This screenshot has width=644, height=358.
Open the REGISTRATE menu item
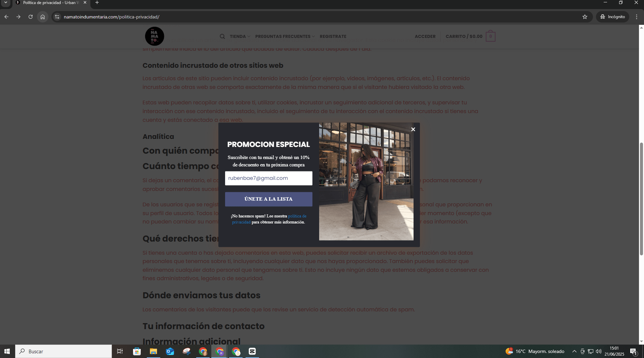point(333,36)
